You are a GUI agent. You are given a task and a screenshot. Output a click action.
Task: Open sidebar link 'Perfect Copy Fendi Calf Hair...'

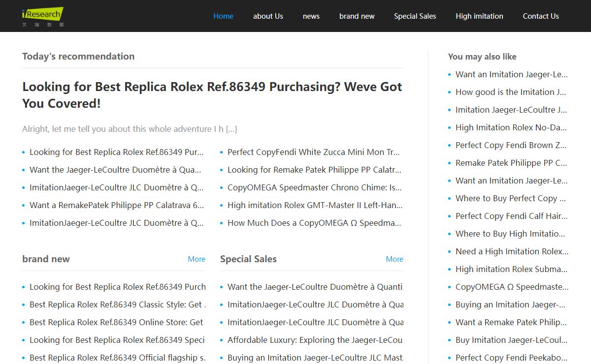512,216
